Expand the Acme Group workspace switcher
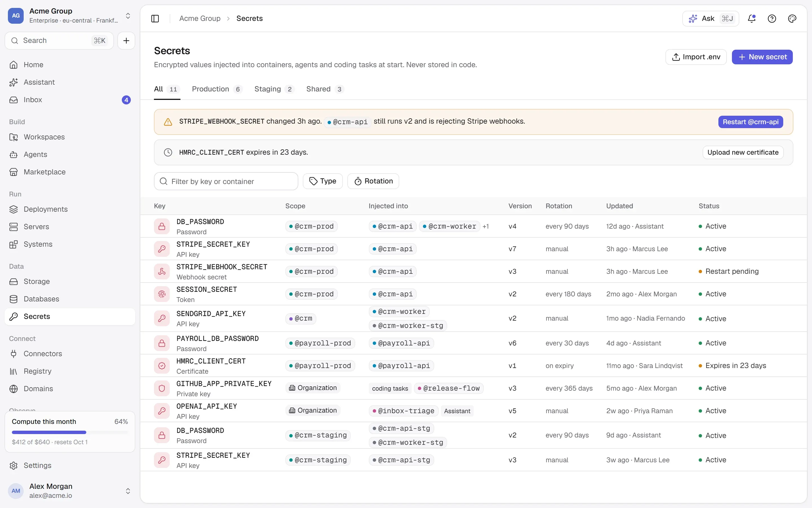Viewport: 812px width, 508px height. tap(128, 16)
